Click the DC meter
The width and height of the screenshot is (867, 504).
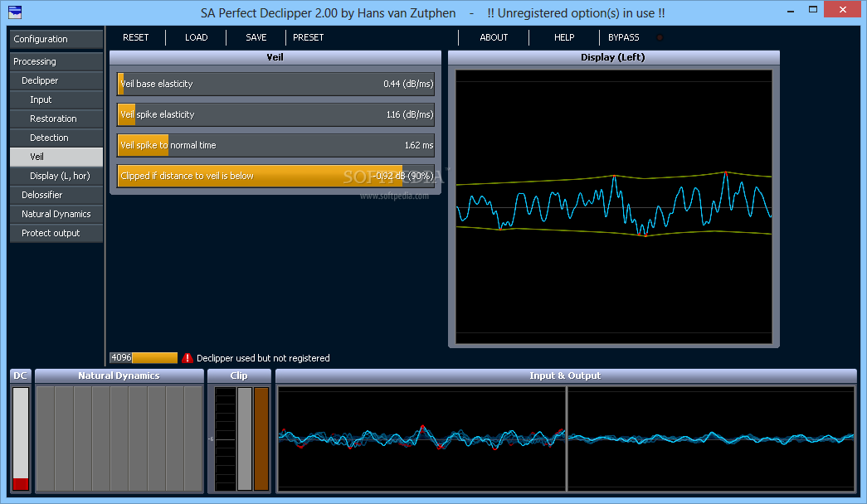point(21,439)
